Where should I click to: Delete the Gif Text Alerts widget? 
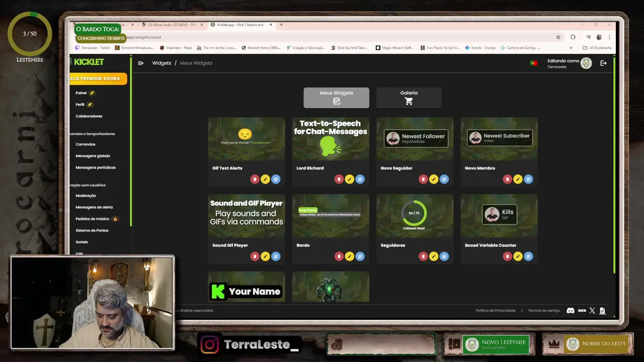point(255,179)
